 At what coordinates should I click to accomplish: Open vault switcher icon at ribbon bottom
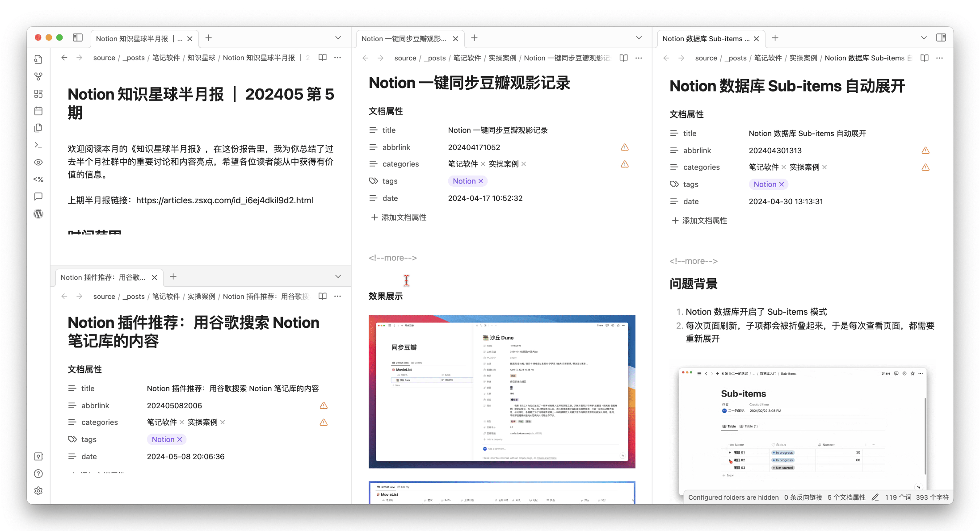(x=38, y=456)
